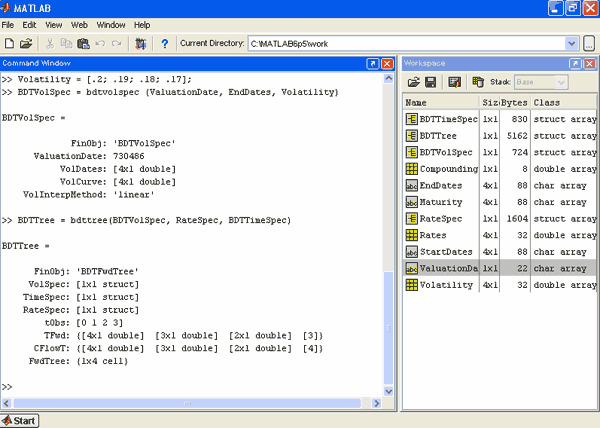Viewport: 600px width, 428px height.
Task: Browse for folder with the ellipsis button
Action: click(x=589, y=44)
